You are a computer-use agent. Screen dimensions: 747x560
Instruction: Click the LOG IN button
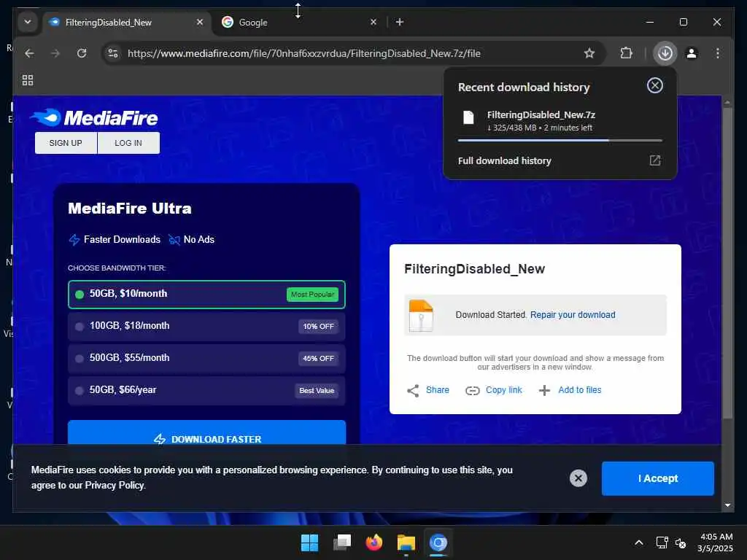click(128, 143)
